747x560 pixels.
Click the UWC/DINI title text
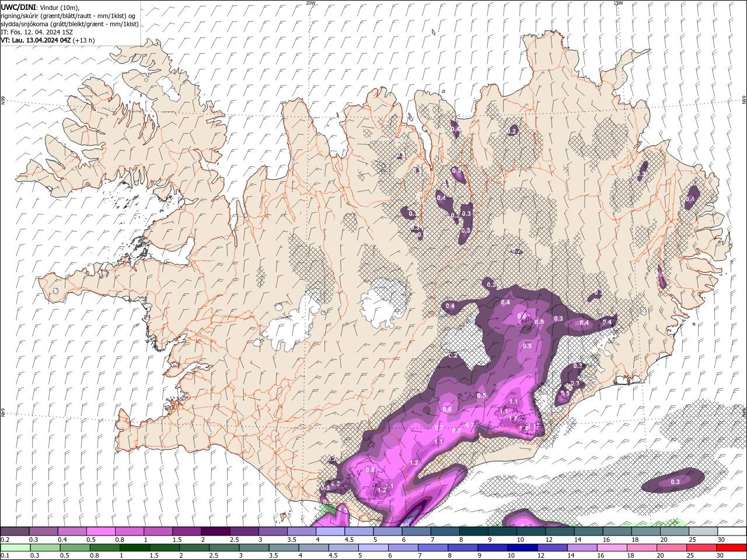coord(18,7)
